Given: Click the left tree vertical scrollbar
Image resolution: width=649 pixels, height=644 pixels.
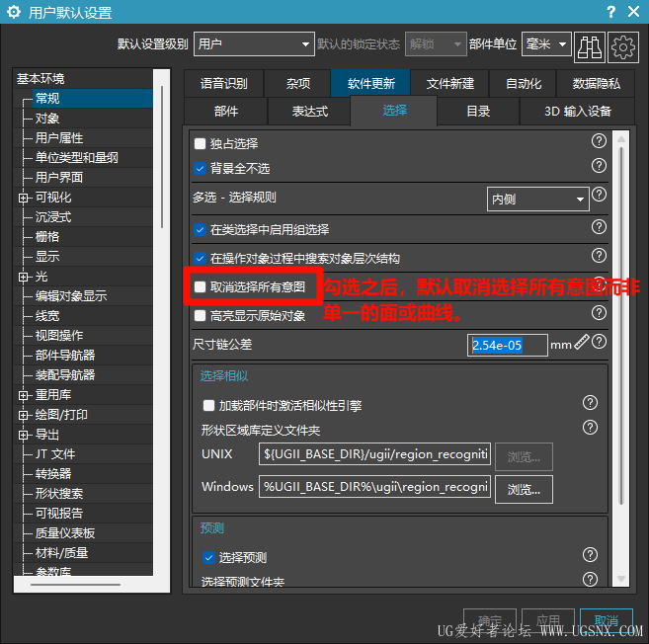Looking at the screenshot, I should tap(162, 157).
